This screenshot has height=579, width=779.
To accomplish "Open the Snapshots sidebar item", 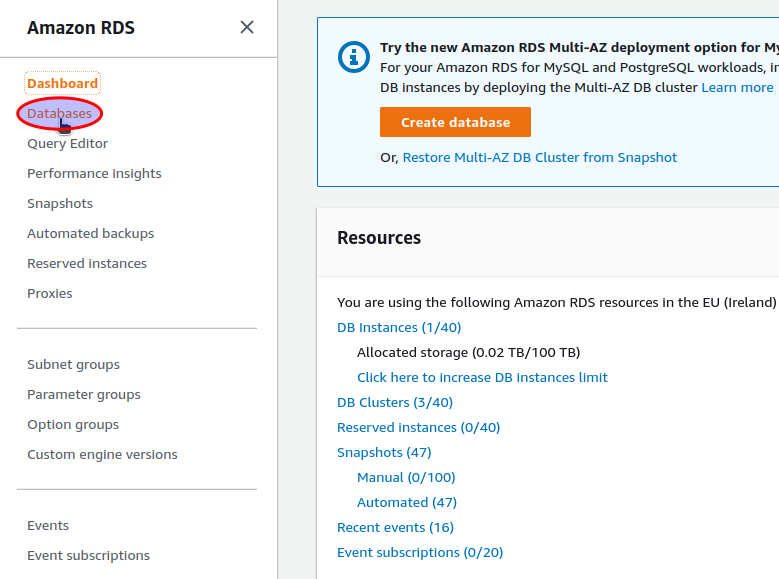I will [x=60, y=204].
